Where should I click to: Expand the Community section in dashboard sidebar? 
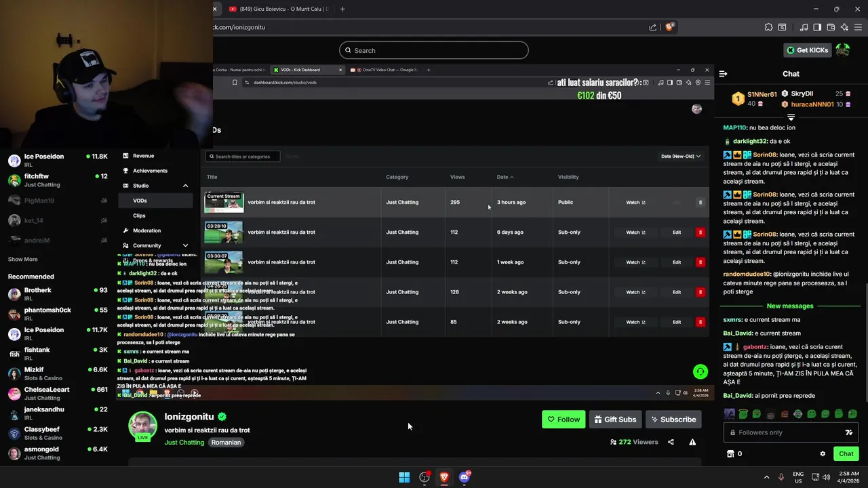(x=185, y=245)
